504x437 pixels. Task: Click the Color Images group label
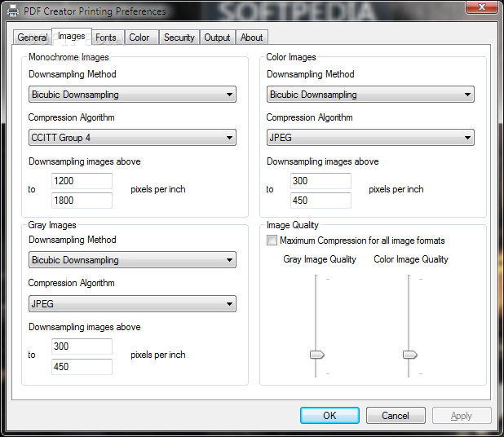point(291,57)
